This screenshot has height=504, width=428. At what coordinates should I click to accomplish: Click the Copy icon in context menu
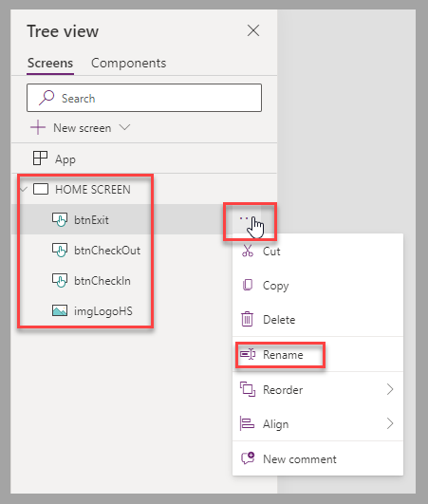point(248,285)
